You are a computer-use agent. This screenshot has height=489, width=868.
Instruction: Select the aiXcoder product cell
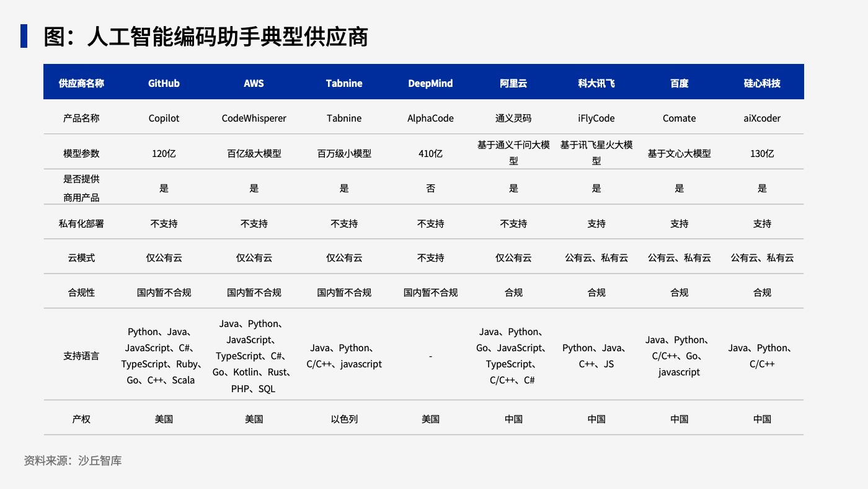pos(762,118)
